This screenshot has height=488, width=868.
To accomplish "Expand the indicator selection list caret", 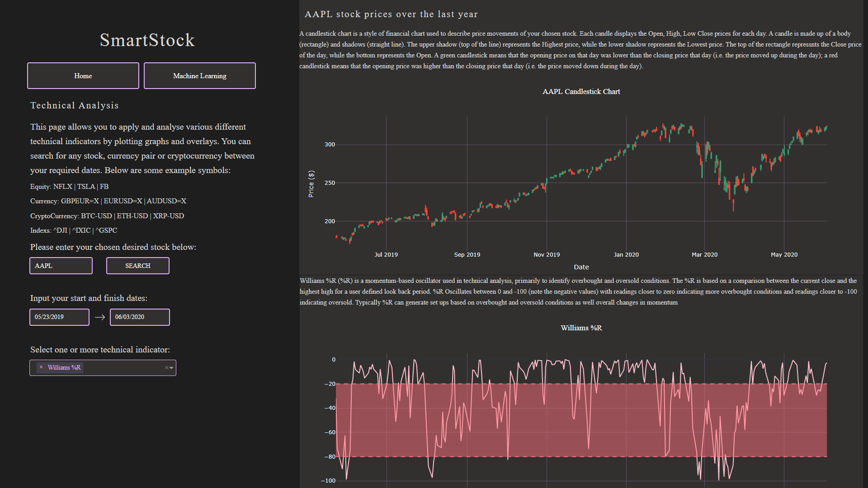I will [x=171, y=368].
